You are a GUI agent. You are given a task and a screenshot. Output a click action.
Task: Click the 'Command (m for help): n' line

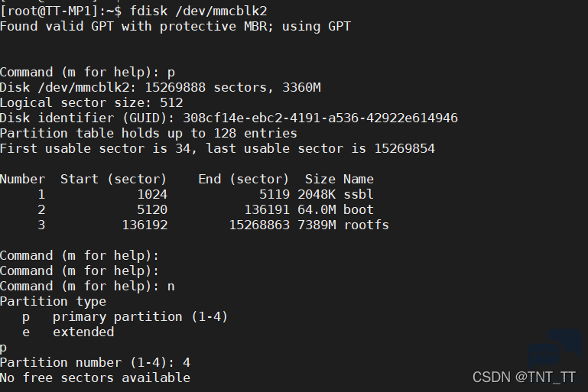tap(87, 287)
